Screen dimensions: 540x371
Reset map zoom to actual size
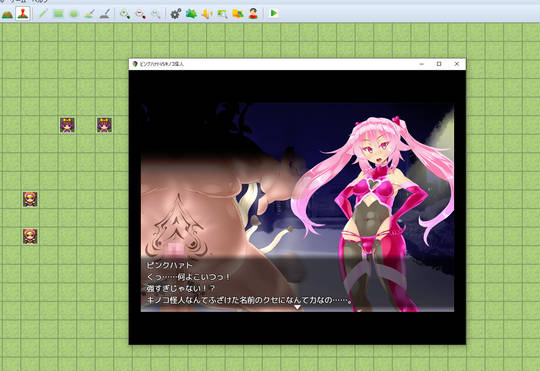tap(156, 14)
